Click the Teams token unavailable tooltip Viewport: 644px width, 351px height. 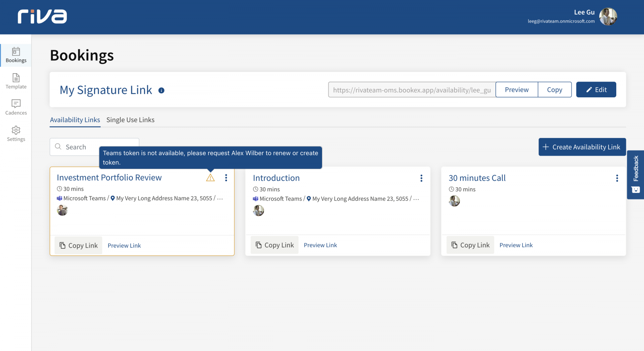coord(211,158)
